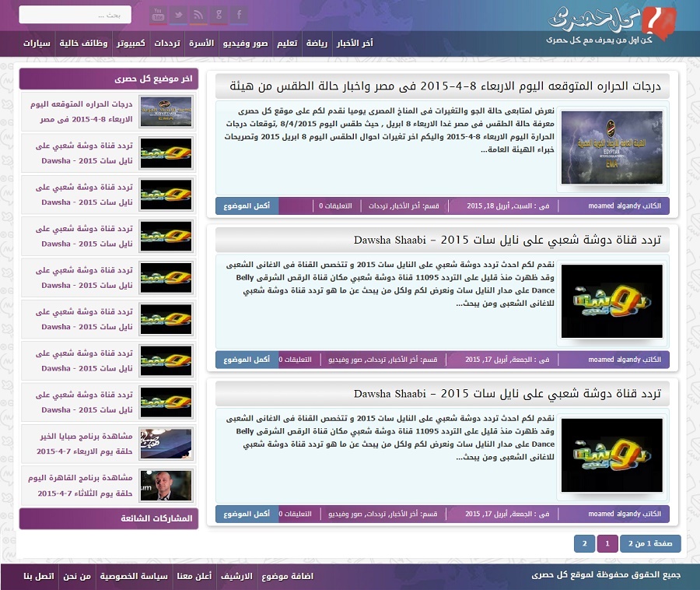Click sidebar صبايا الخير thumbnail
This screenshot has width=700, height=590.
pyautogui.click(x=166, y=444)
